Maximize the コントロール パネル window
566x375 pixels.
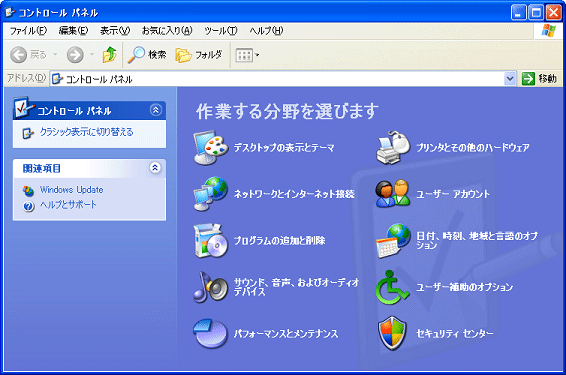(x=536, y=13)
